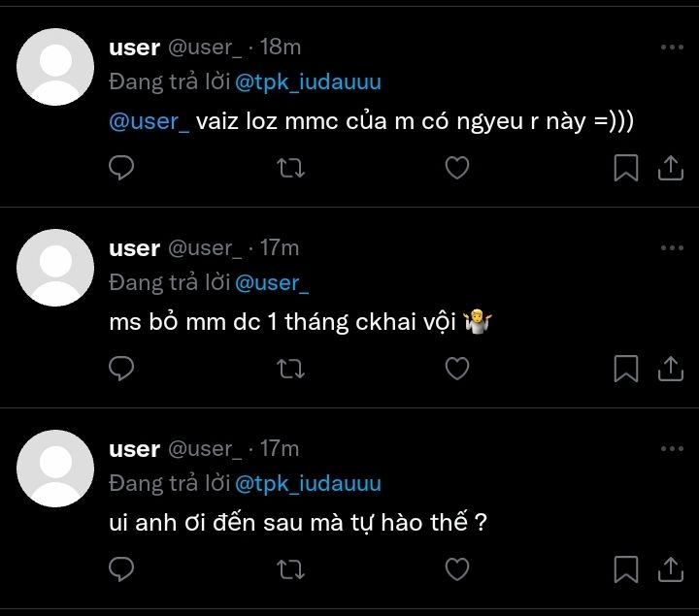Reply to the "ms bỏ mm" tweet
The width and height of the screenshot is (699, 616).
[121, 369]
